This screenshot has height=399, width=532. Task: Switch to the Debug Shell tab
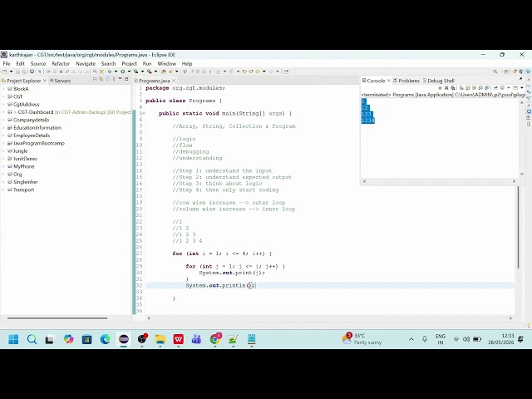click(438, 81)
